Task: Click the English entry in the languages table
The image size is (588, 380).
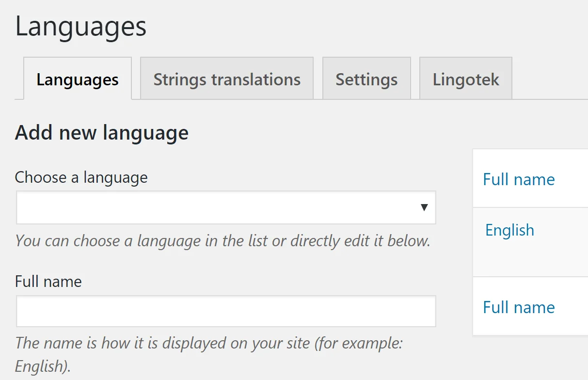Action: [x=509, y=230]
